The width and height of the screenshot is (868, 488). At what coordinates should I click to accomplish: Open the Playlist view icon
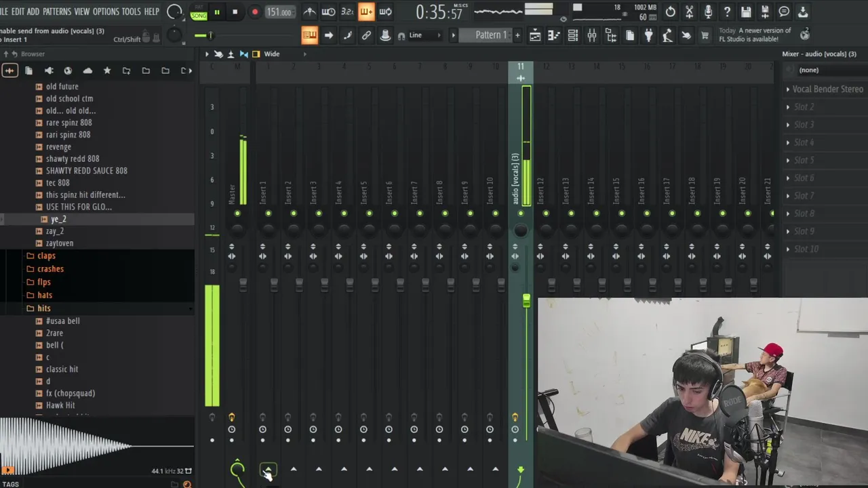pyautogui.click(x=535, y=35)
